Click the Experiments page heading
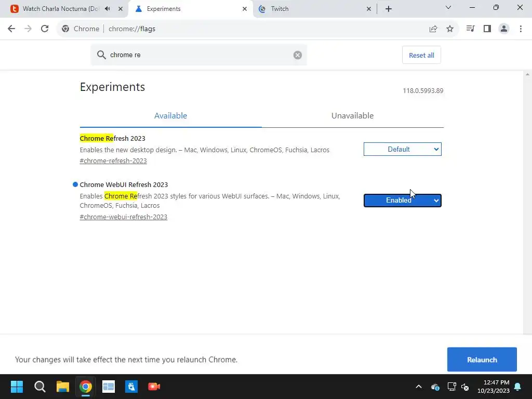The width and height of the screenshot is (532, 399). pos(112,87)
